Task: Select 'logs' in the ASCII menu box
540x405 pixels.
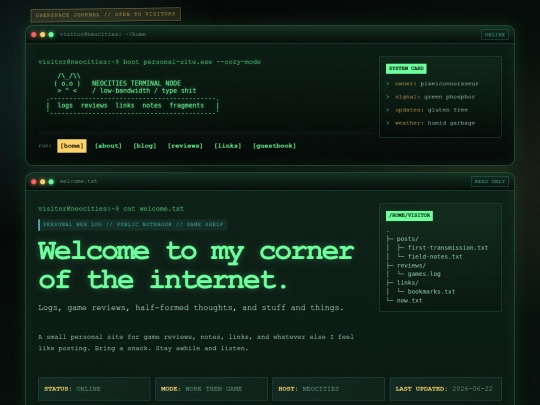Action: pos(65,105)
